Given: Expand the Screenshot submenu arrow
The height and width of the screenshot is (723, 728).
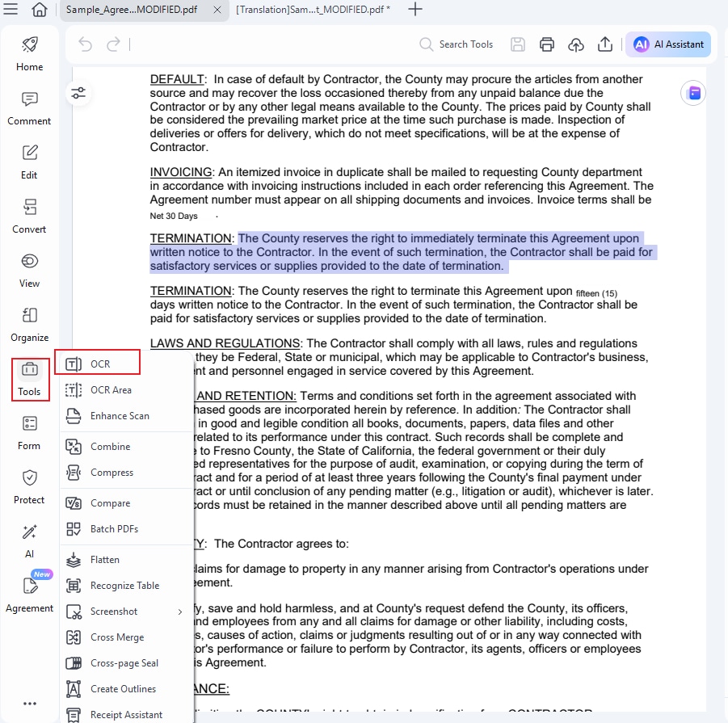Looking at the screenshot, I should [180, 612].
